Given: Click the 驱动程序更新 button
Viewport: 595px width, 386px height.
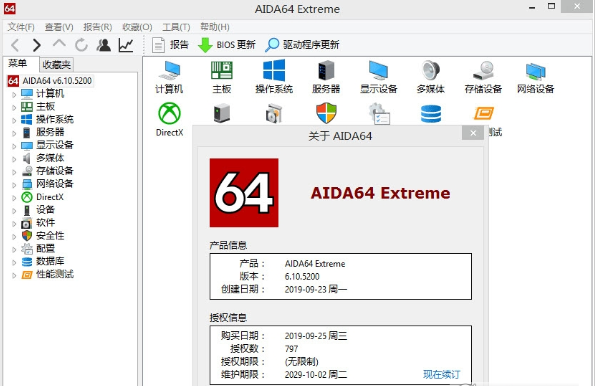Looking at the screenshot, I should (x=302, y=45).
